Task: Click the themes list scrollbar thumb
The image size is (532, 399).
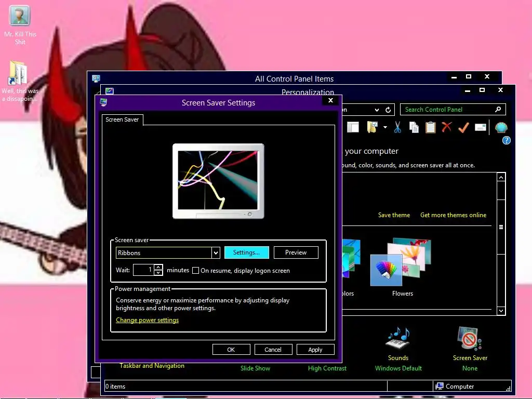Action: click(x=501, y=227)
